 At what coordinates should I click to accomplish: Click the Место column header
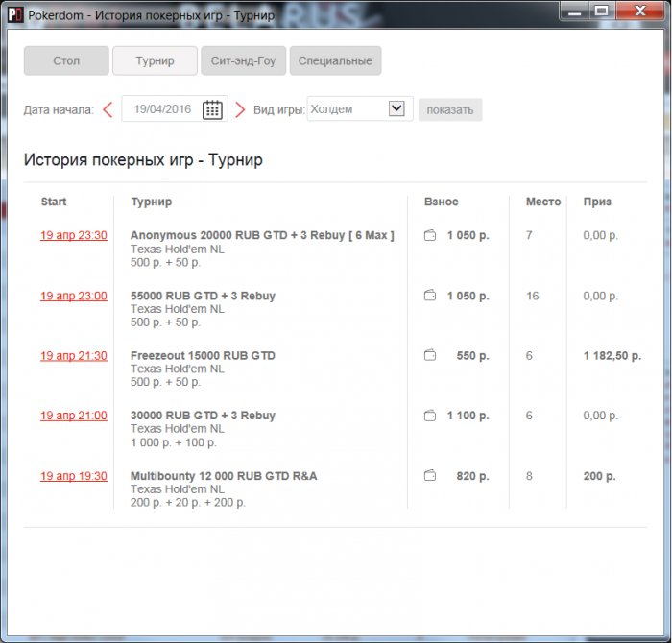pos(543,202)
